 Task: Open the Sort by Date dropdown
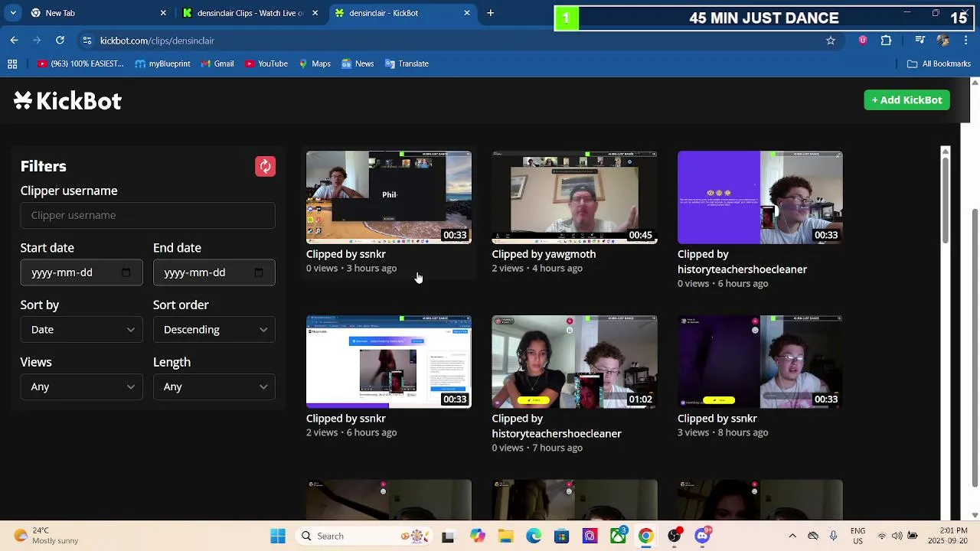coord(81,329)
